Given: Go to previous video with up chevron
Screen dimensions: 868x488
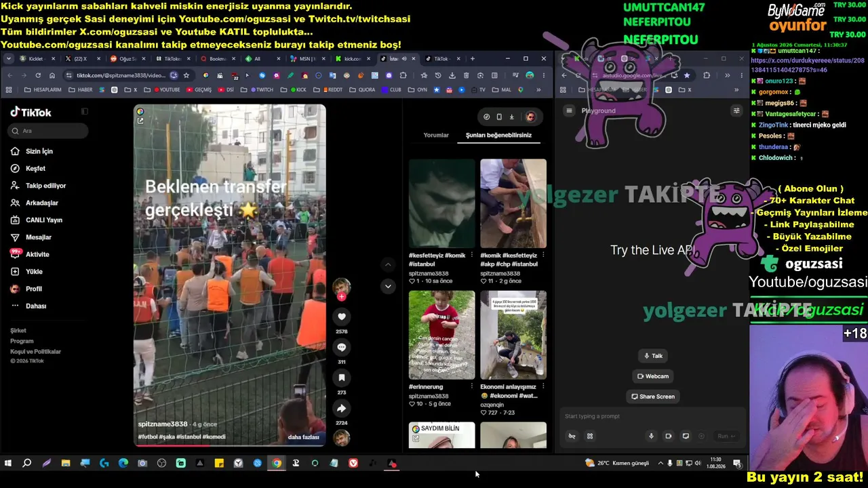Looking at the screenshot, I should click(388, 264).
